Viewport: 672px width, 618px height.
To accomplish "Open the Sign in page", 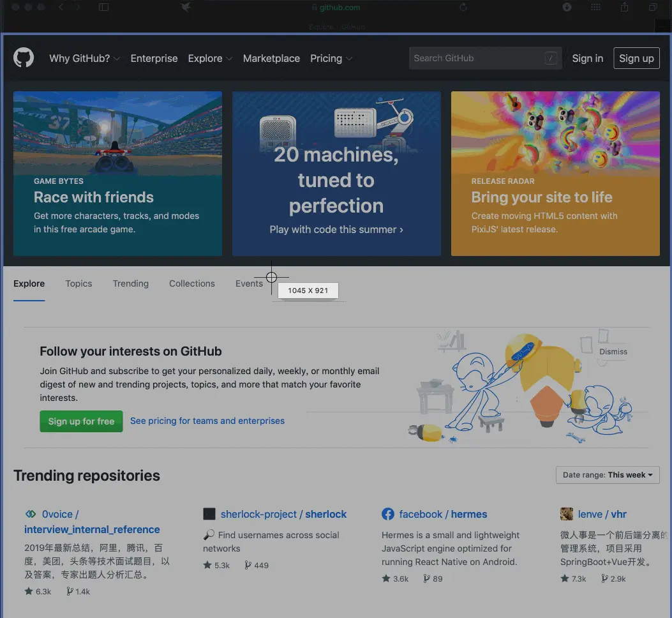I will 588,58.
